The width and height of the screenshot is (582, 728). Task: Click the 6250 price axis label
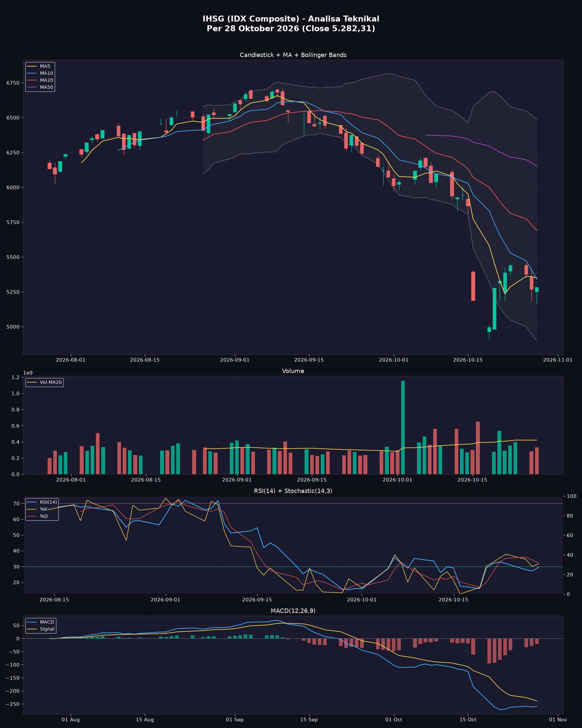click(x=13, y=153)
